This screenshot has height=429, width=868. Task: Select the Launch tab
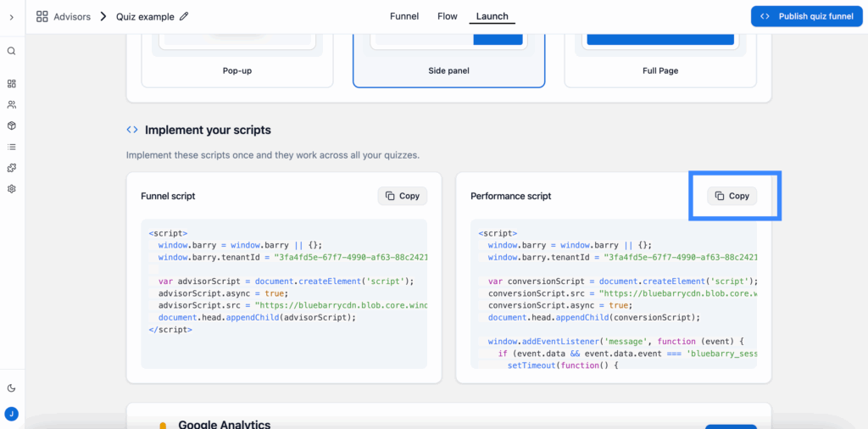[x=492, y=16]
